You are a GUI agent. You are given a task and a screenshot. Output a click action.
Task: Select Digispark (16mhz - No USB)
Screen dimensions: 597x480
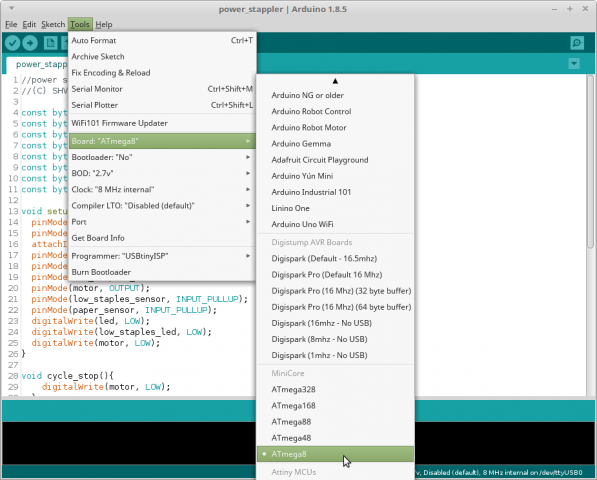[x=335, y=323]
